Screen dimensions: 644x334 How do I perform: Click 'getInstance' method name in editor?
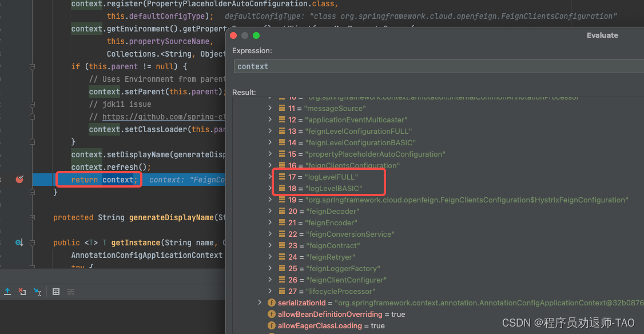(x=136, y=242)
